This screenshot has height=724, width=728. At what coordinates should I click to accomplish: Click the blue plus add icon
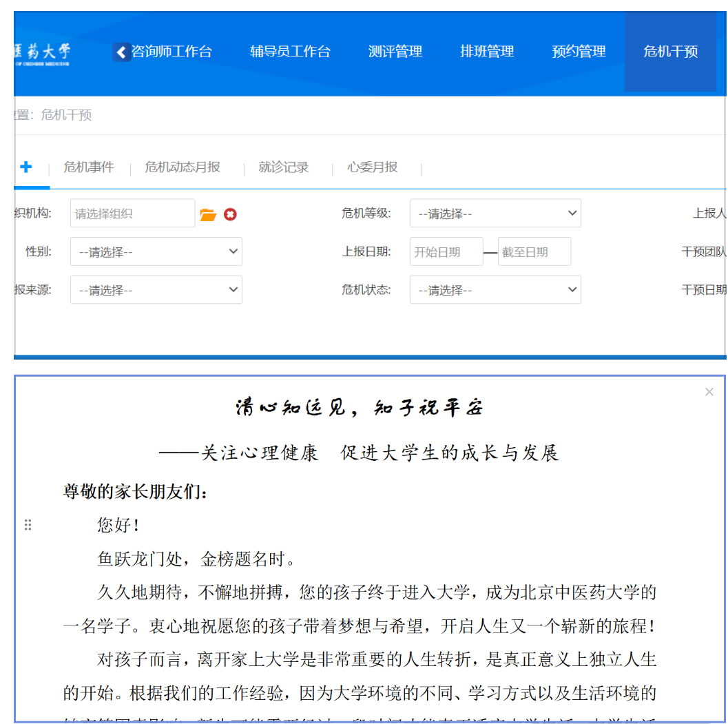pyautogui.click(x=26, y=167)
